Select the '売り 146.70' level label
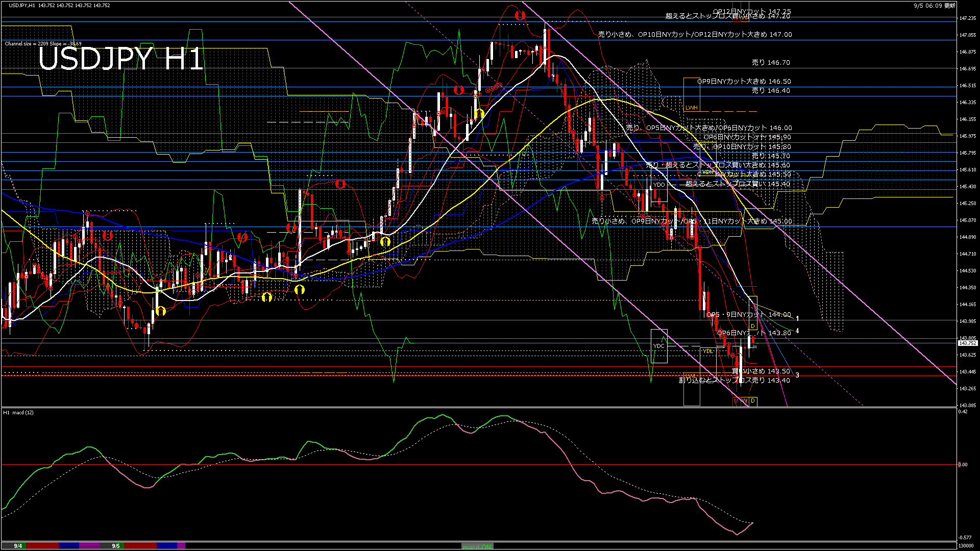The height and width of the screenshot is (551, 980). click(771, 62)
